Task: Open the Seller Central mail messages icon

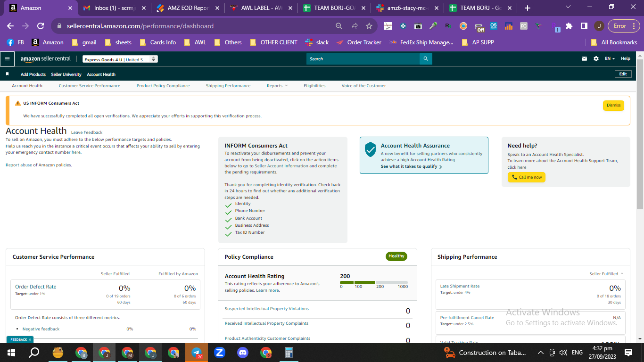Action: tap(585, 59)
